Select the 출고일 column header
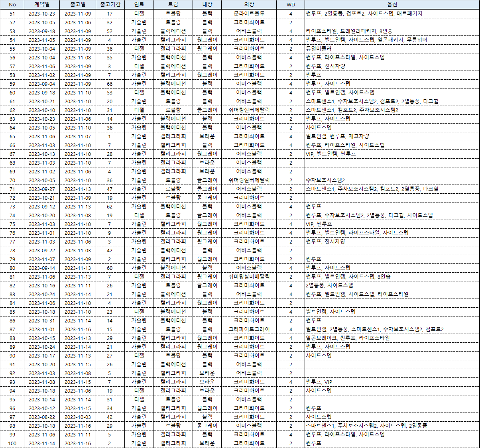Viewport: 480px width, 448px height. click(x=78, y=5)
